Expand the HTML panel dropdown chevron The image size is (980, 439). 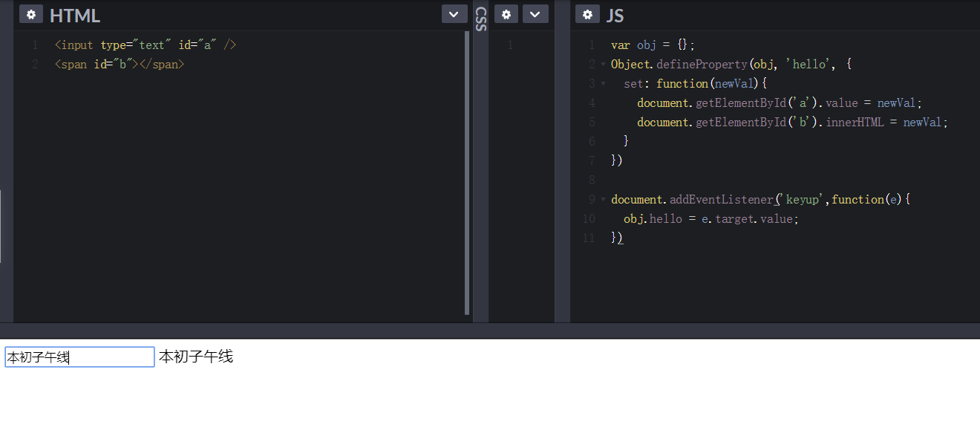pos(454,14)
